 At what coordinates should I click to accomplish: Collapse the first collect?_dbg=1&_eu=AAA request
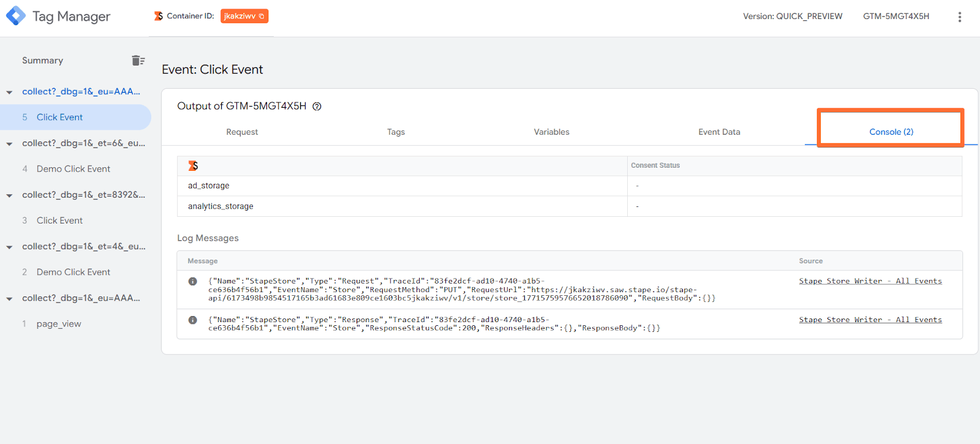click(9, 92)
